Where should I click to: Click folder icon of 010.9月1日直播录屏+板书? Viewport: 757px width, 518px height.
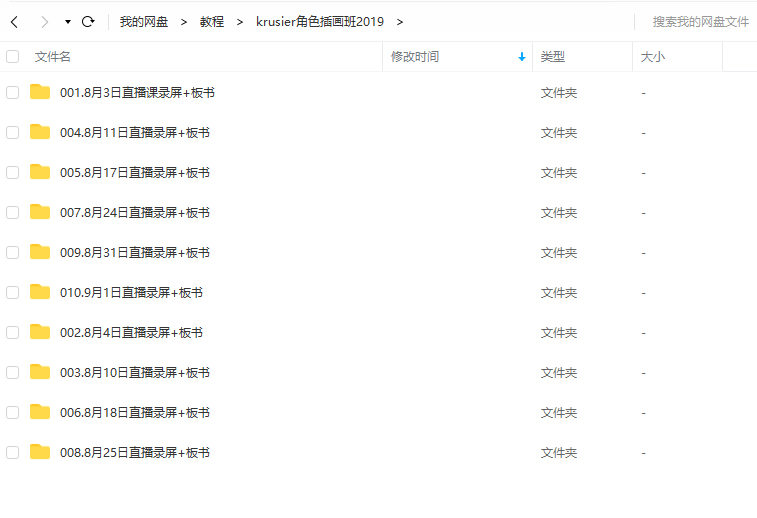[40, 292]
